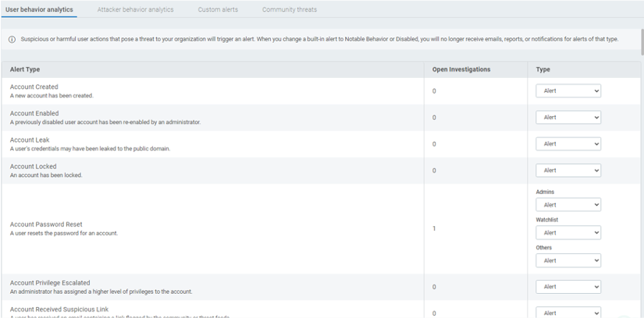Click description 'An account has been locked.'

point(46,175)
